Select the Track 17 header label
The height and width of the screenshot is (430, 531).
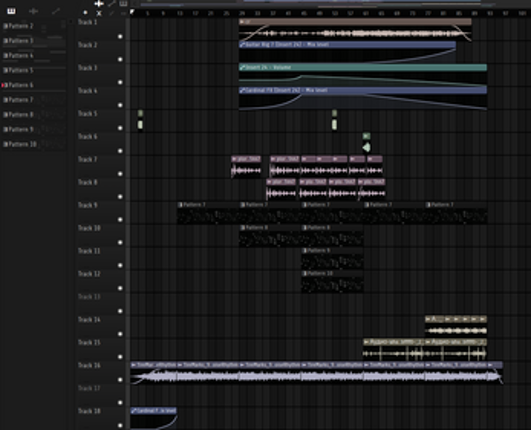point(89,388)
